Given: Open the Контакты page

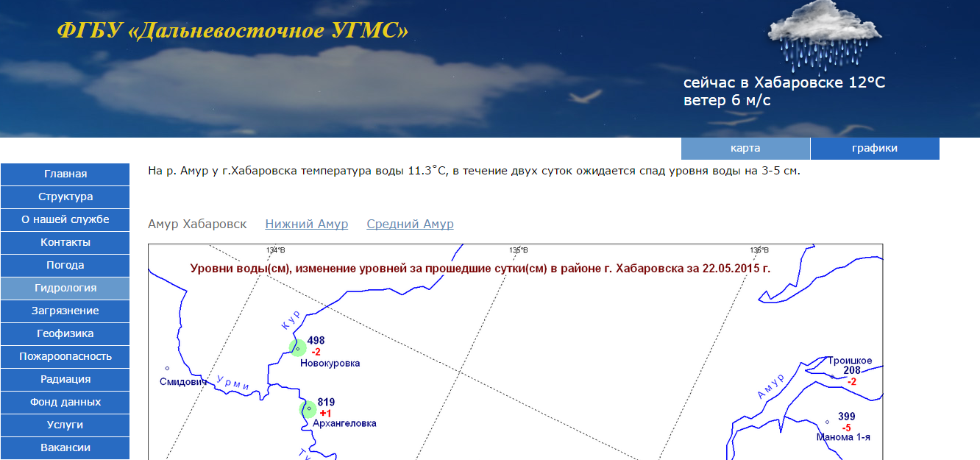Looking at the screenshot, I should coord(65,242).
